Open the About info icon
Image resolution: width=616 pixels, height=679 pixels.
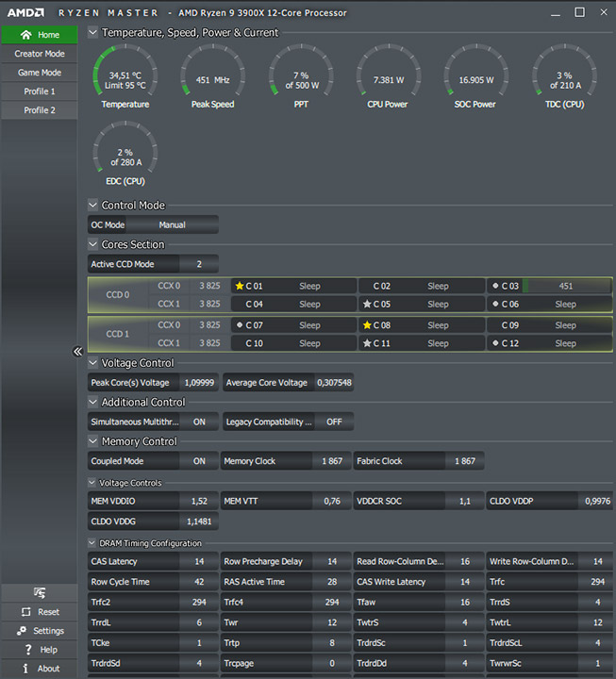25,669
